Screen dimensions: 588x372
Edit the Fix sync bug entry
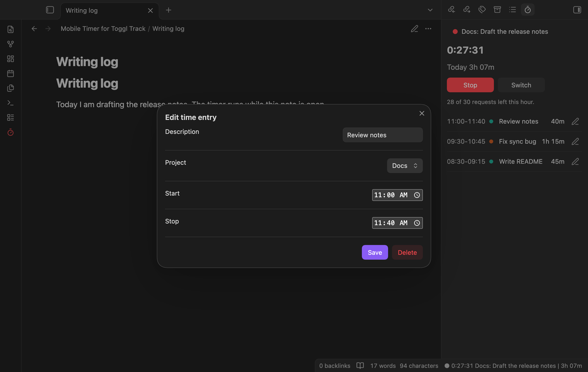575,141
